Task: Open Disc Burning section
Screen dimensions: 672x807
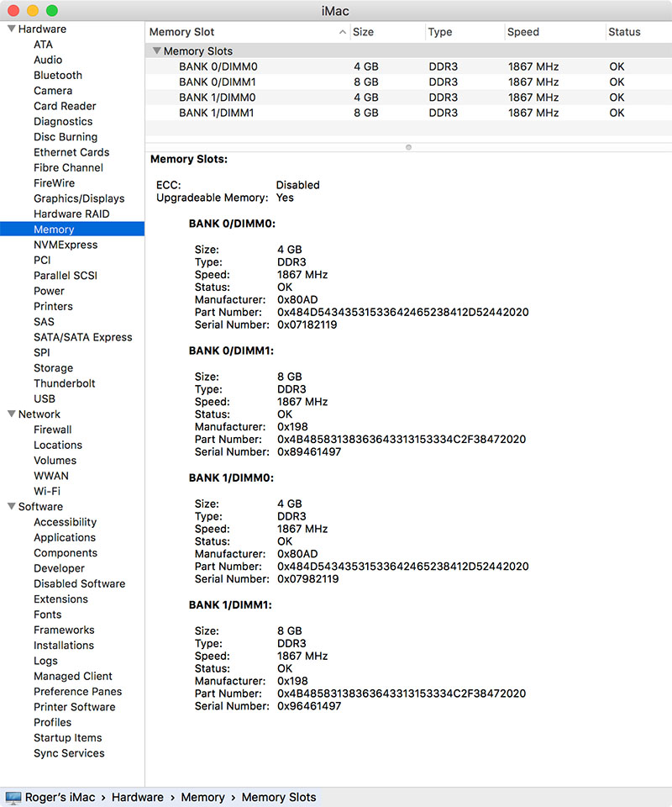Action: (66, 137)
